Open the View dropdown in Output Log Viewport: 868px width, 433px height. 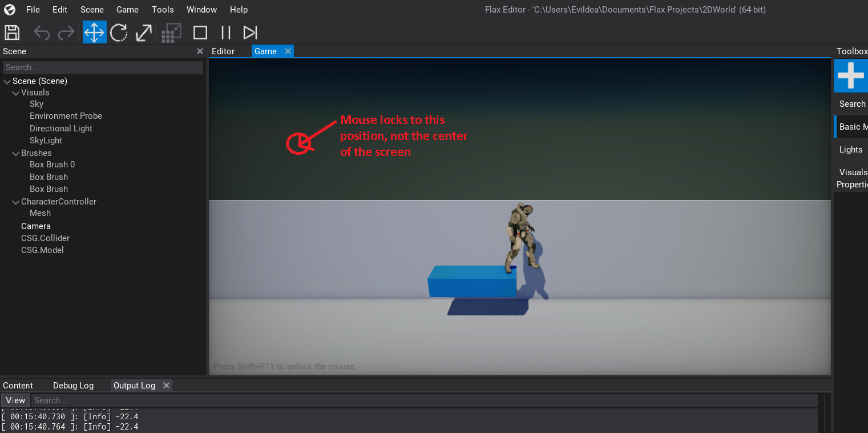15,400
